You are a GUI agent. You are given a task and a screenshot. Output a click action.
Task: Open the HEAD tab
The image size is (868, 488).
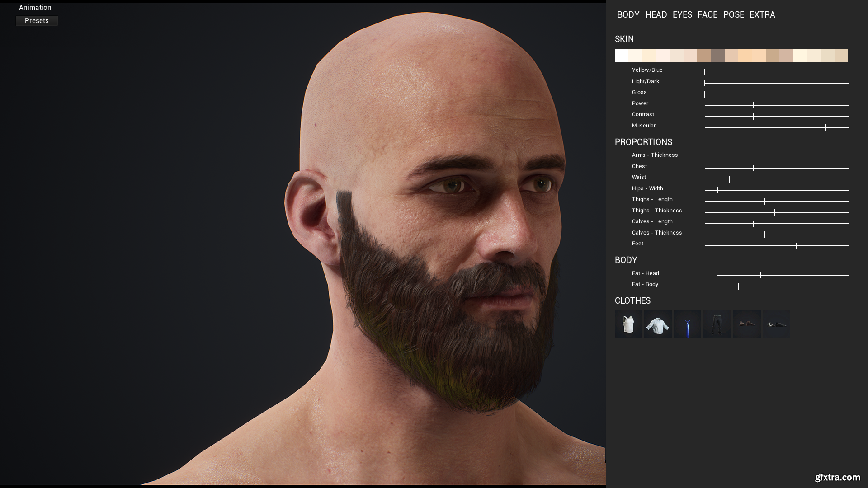pyautogui.click(x=656, y=14)
